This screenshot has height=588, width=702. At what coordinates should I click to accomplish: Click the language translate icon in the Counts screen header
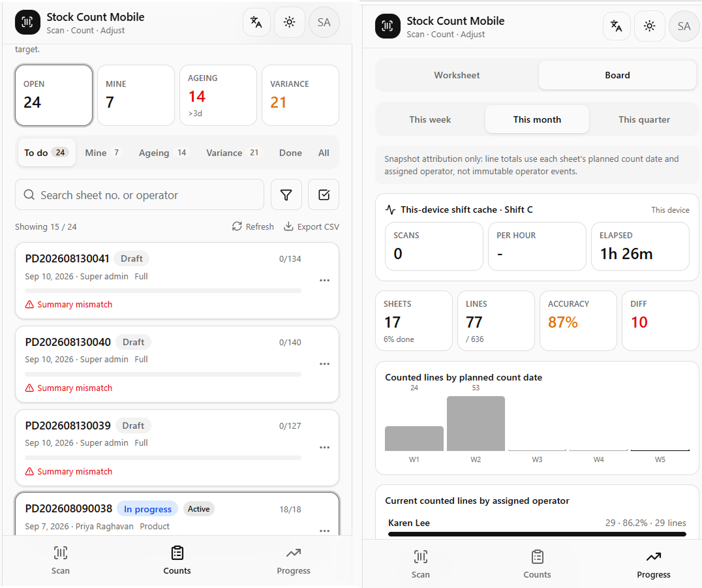coord(256,22)
